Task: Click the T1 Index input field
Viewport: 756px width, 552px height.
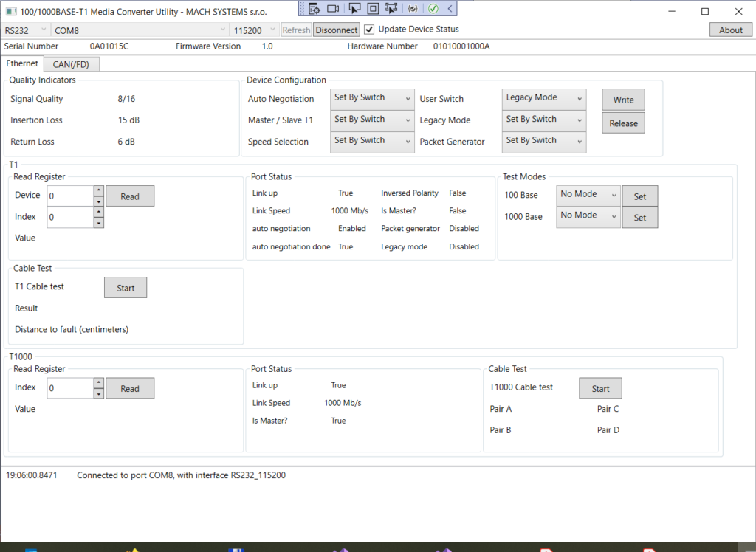Action: 70,217
